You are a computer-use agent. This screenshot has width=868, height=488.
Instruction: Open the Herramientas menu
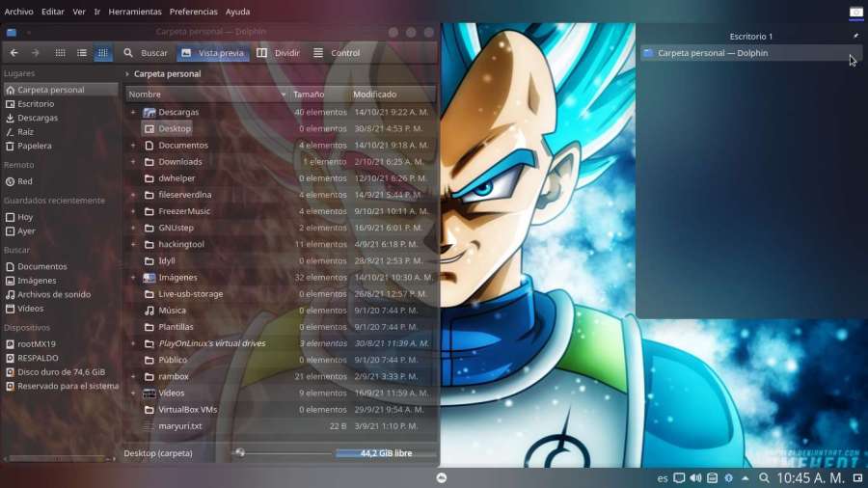point(135,12)
